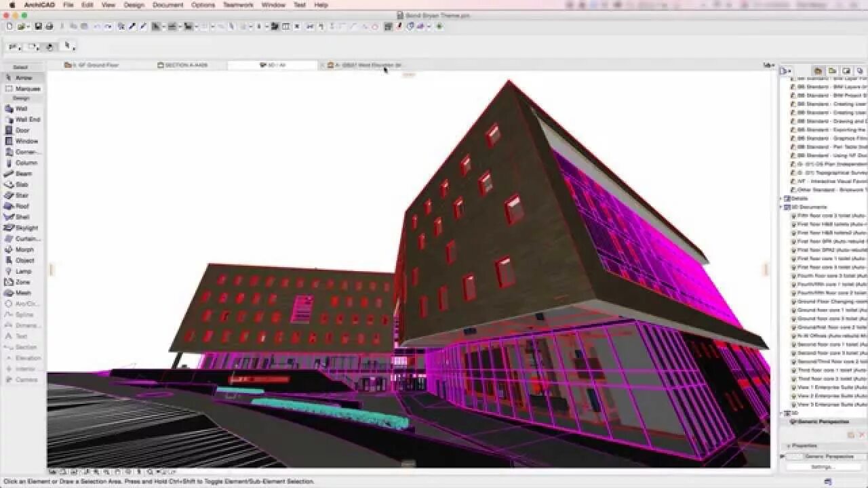The height and width of the screenshot is (488, 868).
Task: Pick the Corner Window tool
Action: [22, 152]
